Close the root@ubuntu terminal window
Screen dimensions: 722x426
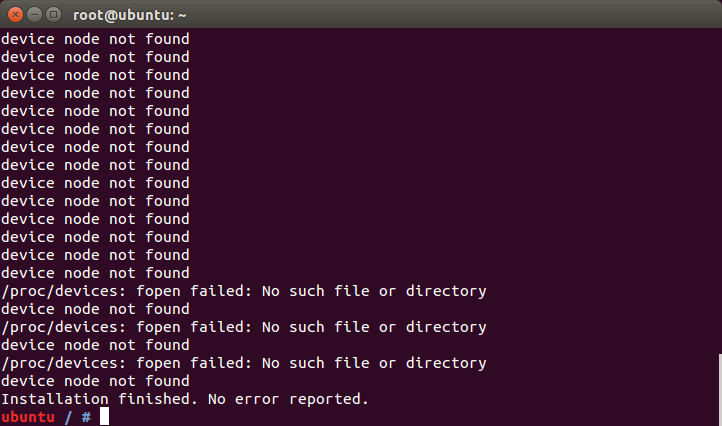click(x=15, y=15)
